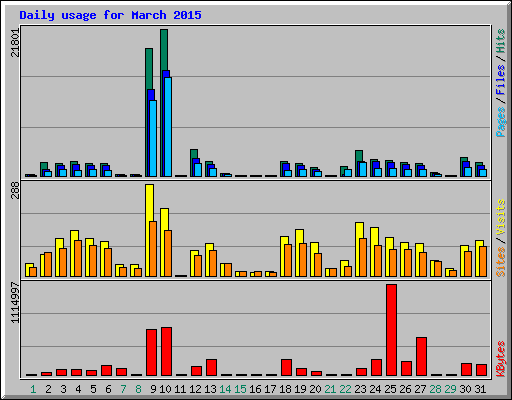This screenshot has width=512, height=400.
Task: Click the red KBytes bar for day 10
Action: click(166, 352)
